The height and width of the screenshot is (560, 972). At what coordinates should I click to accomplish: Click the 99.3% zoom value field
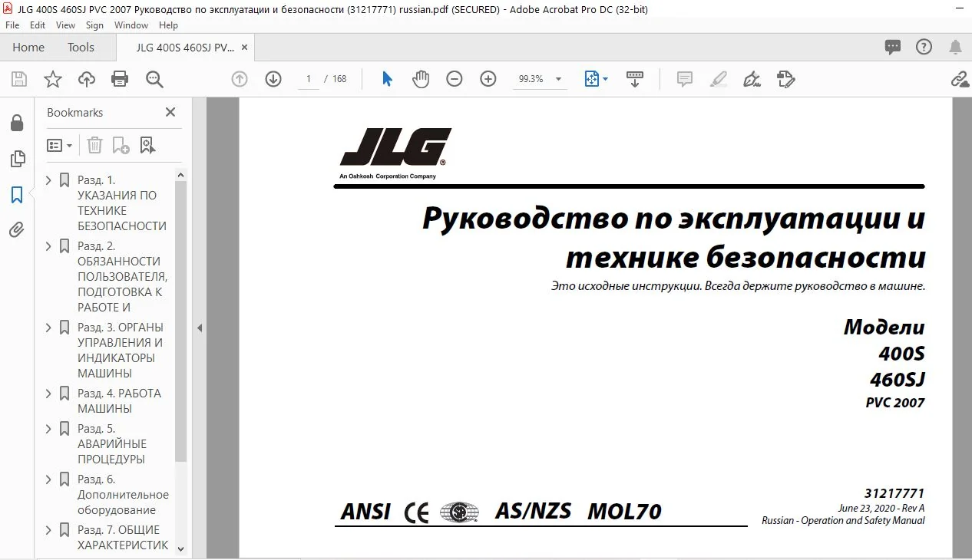click(531, 79)
